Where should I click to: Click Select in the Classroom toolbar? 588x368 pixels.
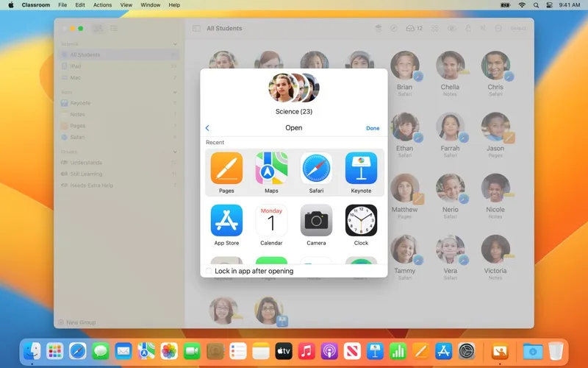[x=518, y=28]
